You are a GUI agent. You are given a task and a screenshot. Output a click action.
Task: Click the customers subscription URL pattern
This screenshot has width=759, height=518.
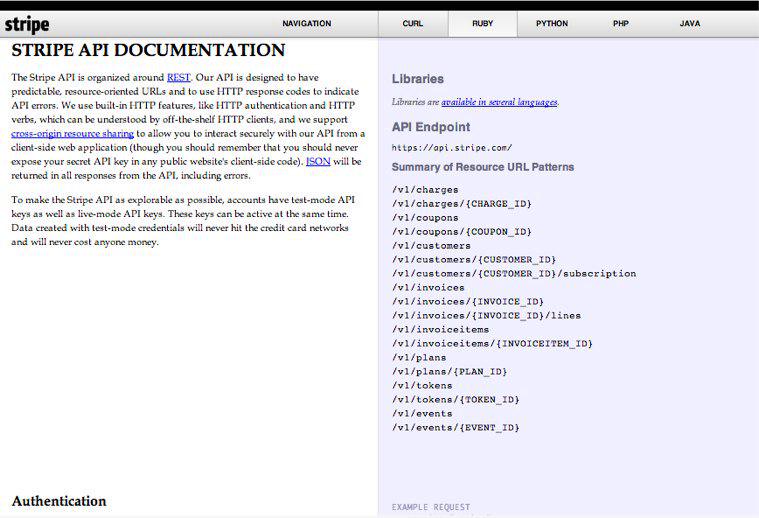tap(514, 274)
